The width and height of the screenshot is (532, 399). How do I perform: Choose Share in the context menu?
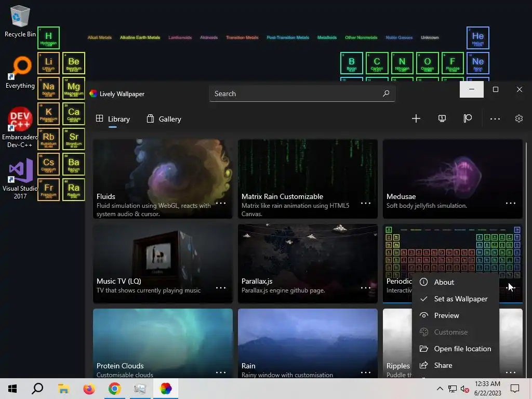click(x=456, y=365)
